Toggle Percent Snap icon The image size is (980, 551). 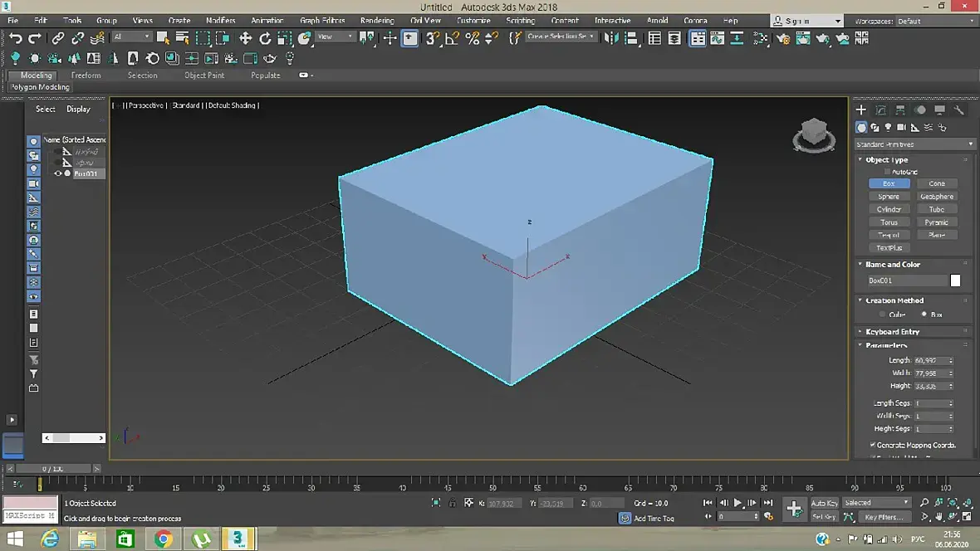[x=472, y=39]
